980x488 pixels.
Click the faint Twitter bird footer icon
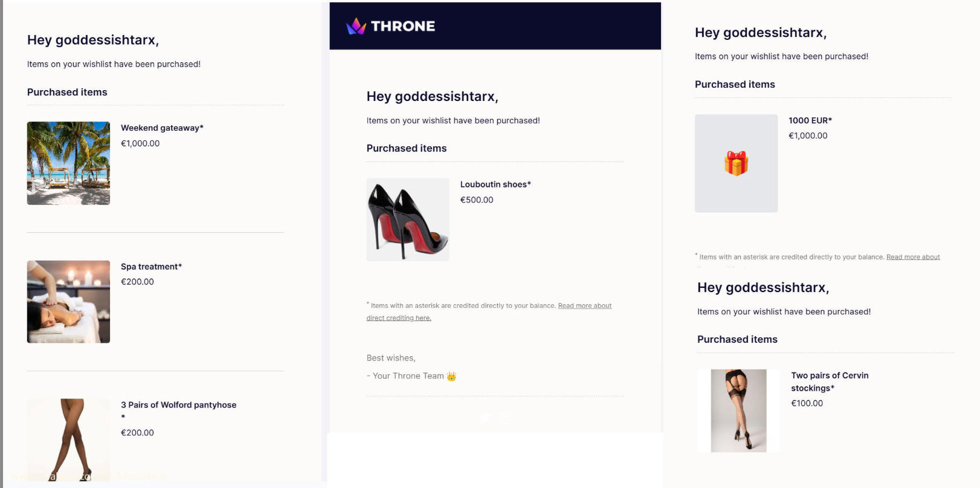(485, 418)
